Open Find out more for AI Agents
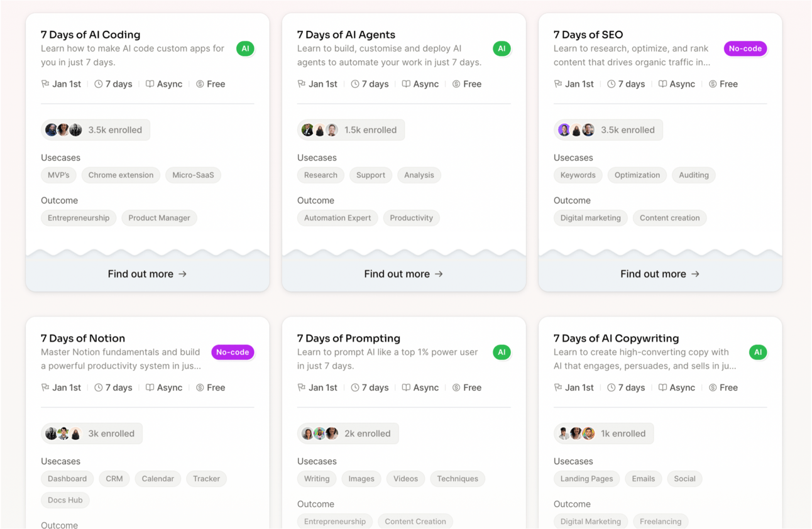 point(403,274)
